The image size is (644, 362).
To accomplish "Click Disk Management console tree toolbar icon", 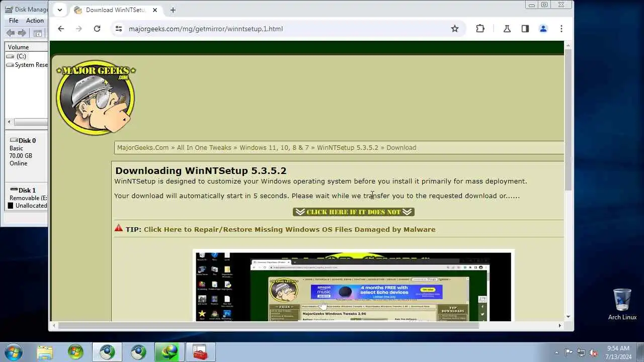I will click(x=37, y=33).
